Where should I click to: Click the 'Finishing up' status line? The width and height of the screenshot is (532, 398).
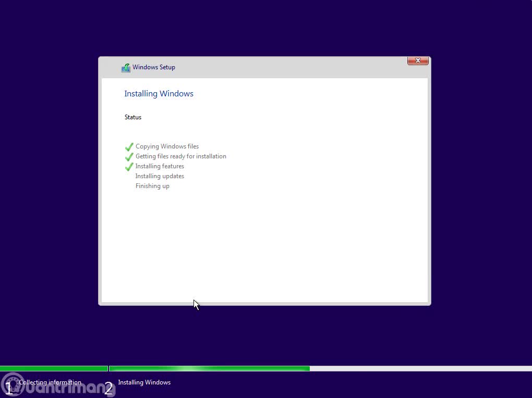152,186
